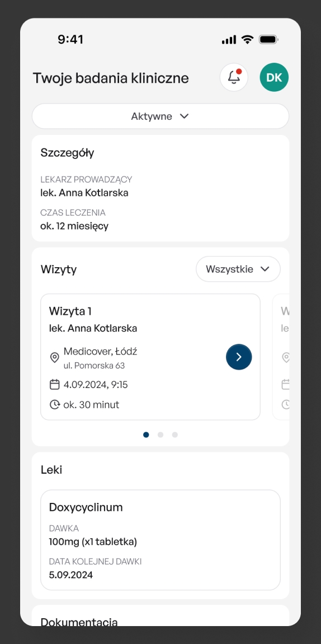
Task: Tap the battery icon in status bar
Action: point(269,39)
